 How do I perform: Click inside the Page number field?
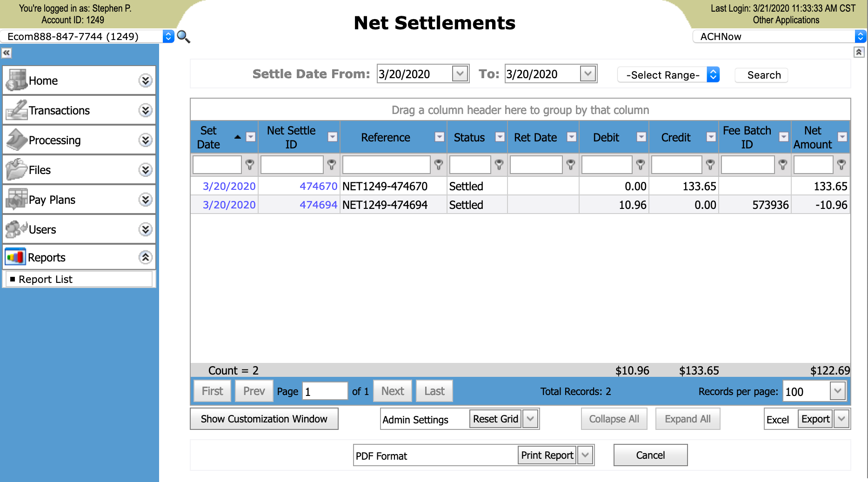[x=325, y=391]
